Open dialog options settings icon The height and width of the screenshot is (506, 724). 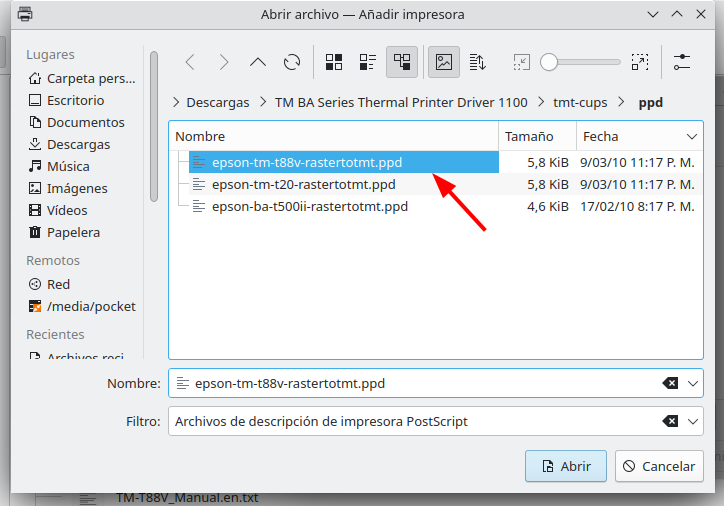coord(682,62)
